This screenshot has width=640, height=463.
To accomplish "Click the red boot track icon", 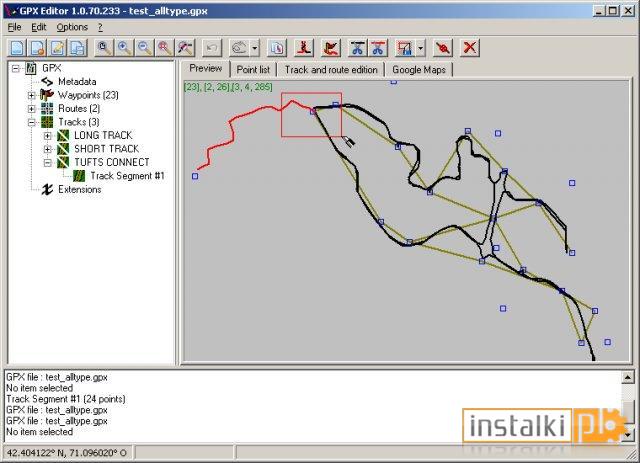I will click(304, 48).
